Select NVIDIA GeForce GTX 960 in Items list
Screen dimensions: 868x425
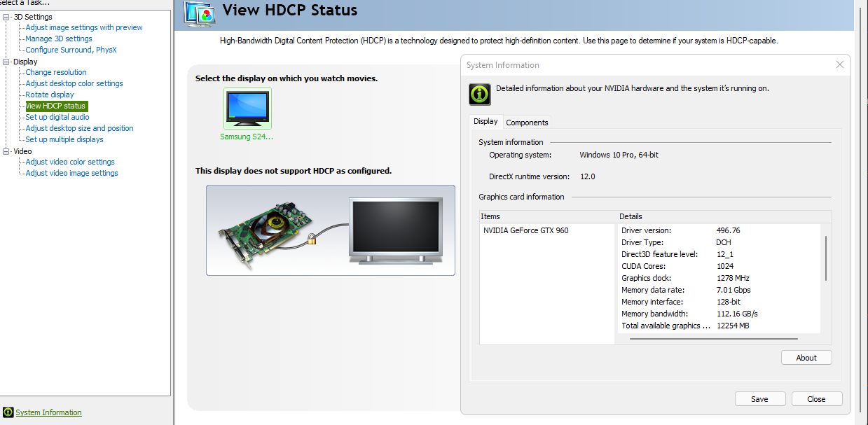point(526,230)
